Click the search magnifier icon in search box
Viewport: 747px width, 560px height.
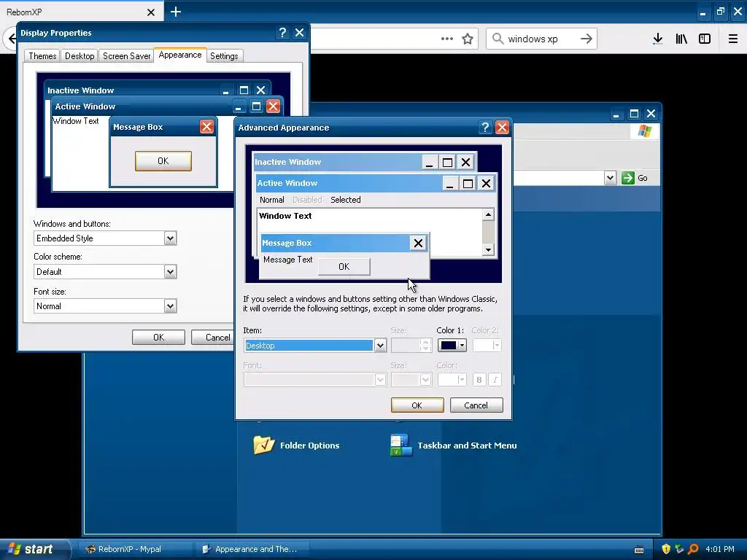pos(498,39)
